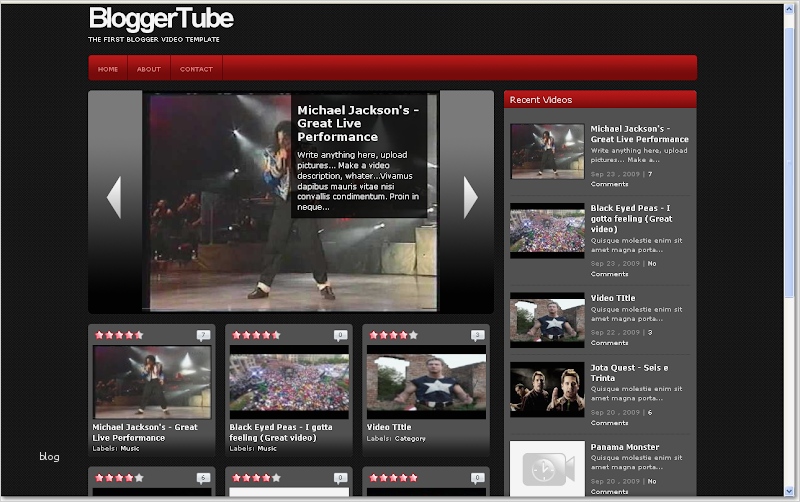Click Michael Jackson thumbnail in video grid

tap(152, 383)
